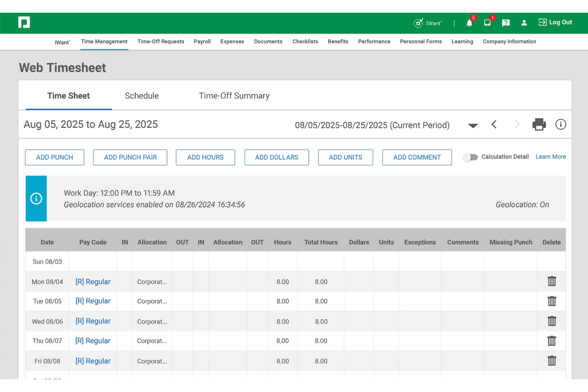The width and height of the screenshot is (588, 392).
Task: Expand the pay period dropdown arrow
Action: click(473, 126)
